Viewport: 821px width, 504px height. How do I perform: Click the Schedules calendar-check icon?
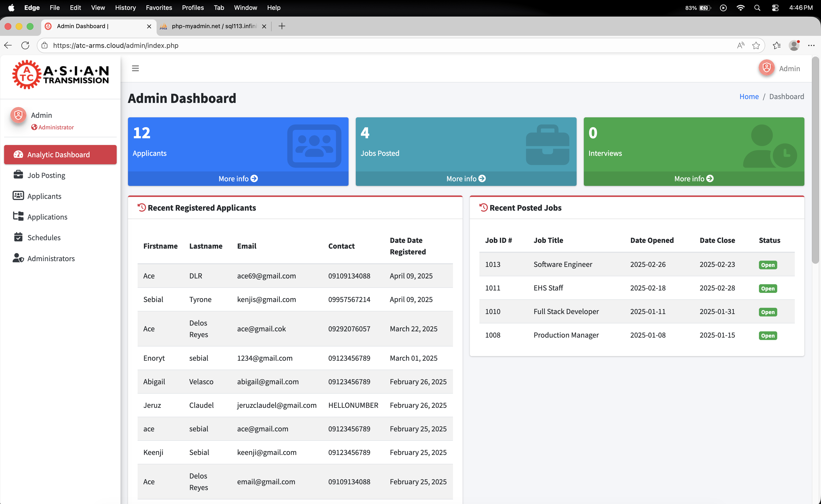[18, 237]
